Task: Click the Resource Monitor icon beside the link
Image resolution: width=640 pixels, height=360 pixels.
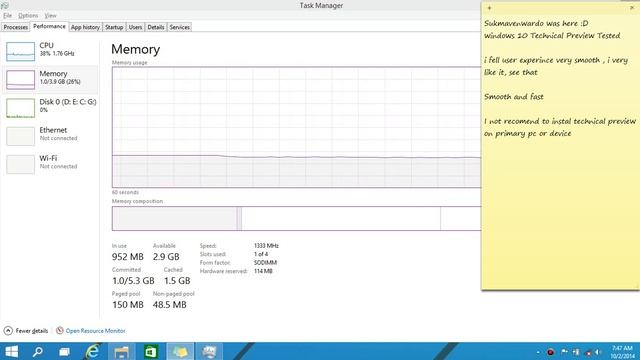Action: tap(60, 330)
